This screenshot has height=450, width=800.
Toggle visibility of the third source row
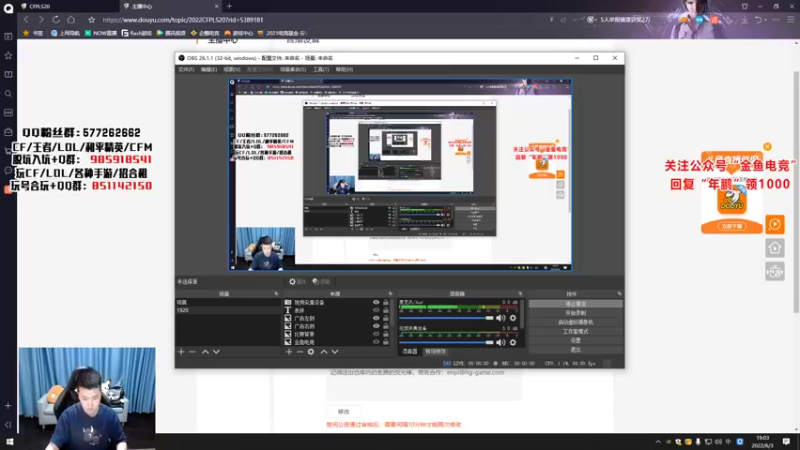pos(376,318)
